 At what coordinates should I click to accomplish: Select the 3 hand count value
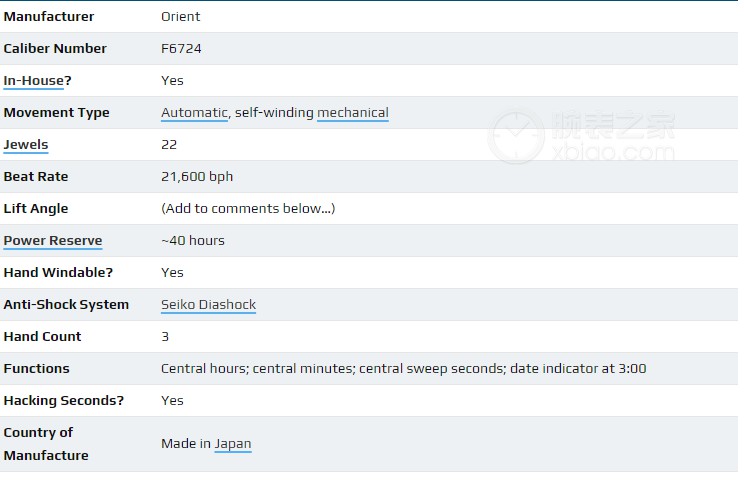pyautogui.click(x=165, y=337)
